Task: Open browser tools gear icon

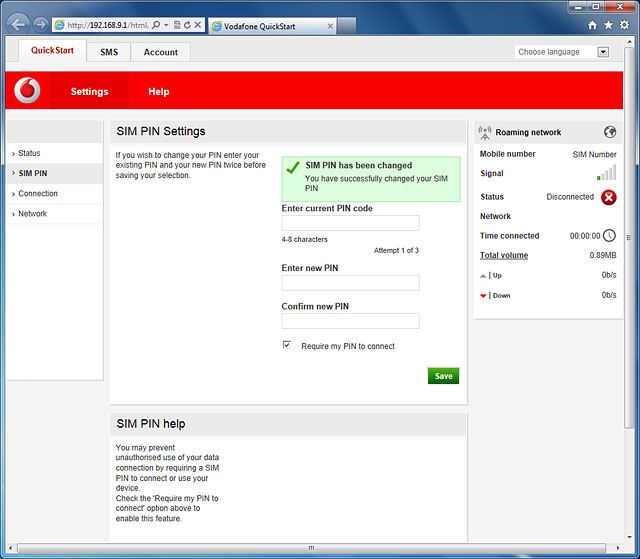Action: [624, 24]
